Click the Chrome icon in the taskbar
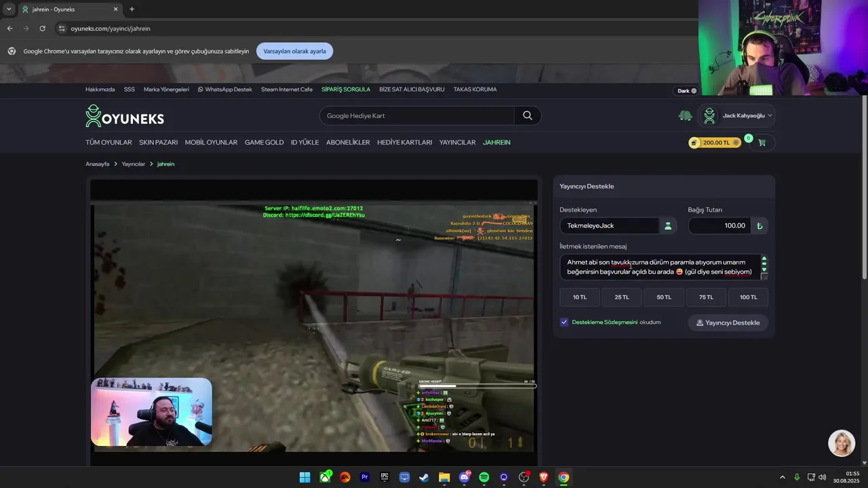The width and height of the screenshot is (868, 488). tap(564, 477)
